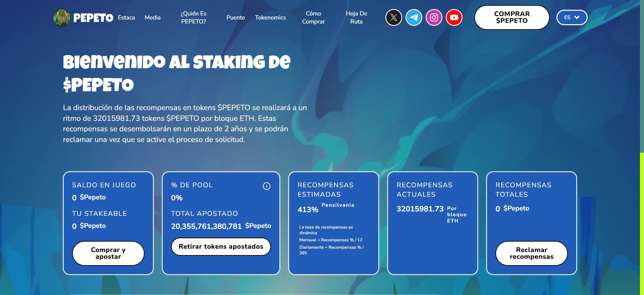The image size is (644, 295).
Task: Select the 413% estimated rewards value
Action: click(x=308, y=209)
